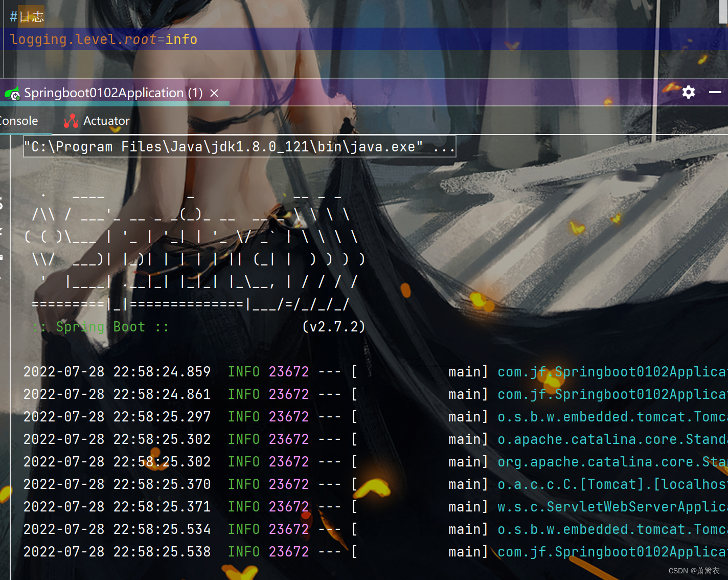Click the logging.level.root=info property line

(x=103, y=39)
